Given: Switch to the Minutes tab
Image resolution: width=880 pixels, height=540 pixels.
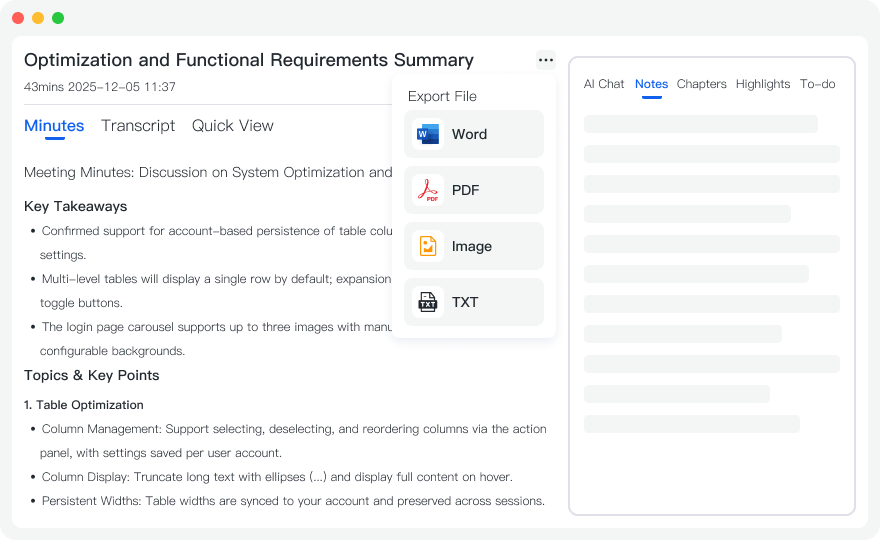Looking at the screenshot, I should coord(54,126).
